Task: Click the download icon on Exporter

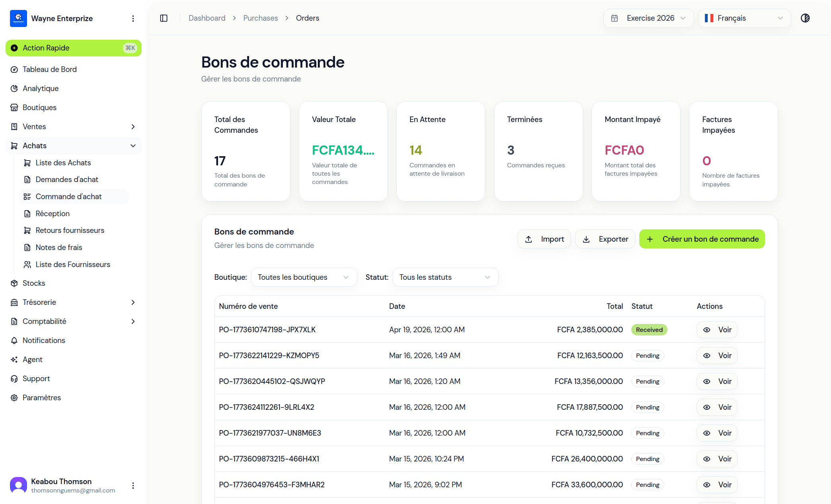Action: click(586, 239)
